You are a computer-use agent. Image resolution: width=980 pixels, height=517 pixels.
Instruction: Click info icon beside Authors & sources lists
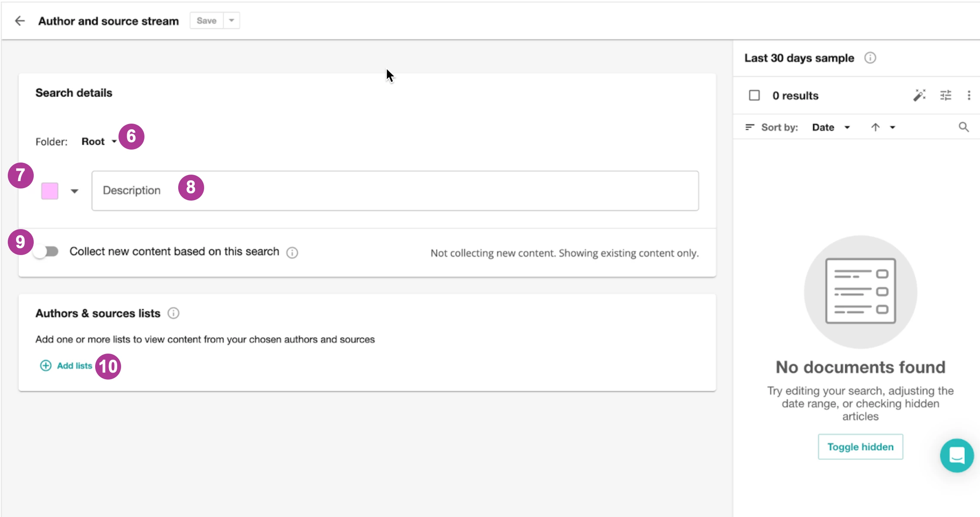pyautogui.click(x=173, y=313)
